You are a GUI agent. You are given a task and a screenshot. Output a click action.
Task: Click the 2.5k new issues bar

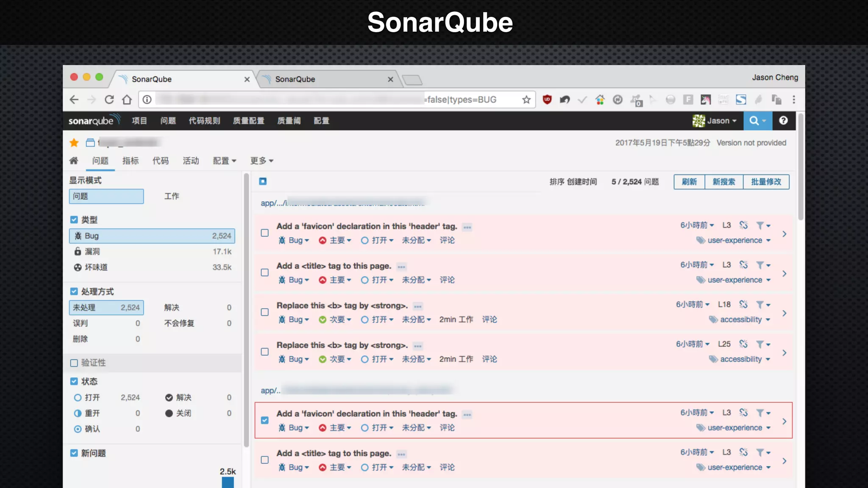click(x=228, y=482)
